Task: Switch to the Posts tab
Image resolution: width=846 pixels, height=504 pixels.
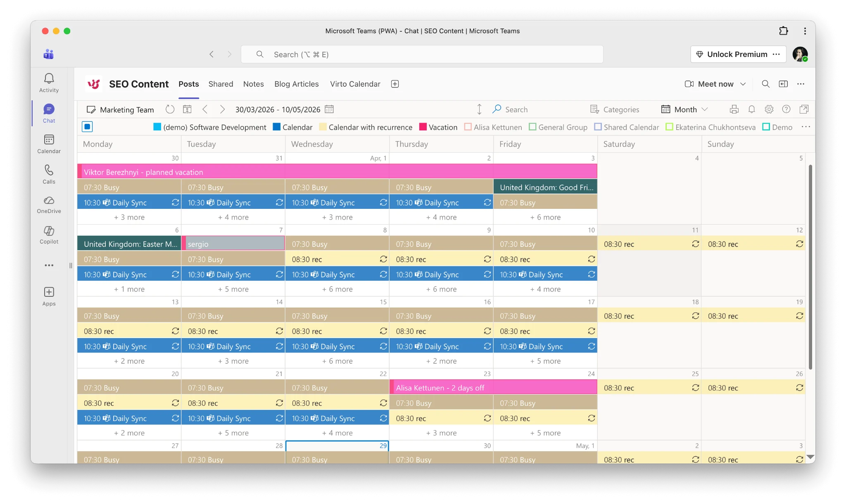Action: [189, 84]
